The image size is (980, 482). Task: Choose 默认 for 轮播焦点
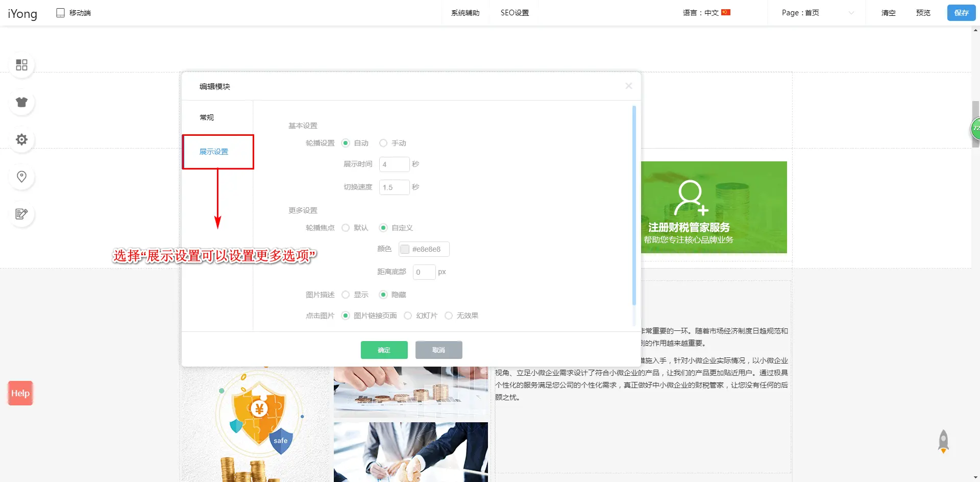tap(346, 228)
